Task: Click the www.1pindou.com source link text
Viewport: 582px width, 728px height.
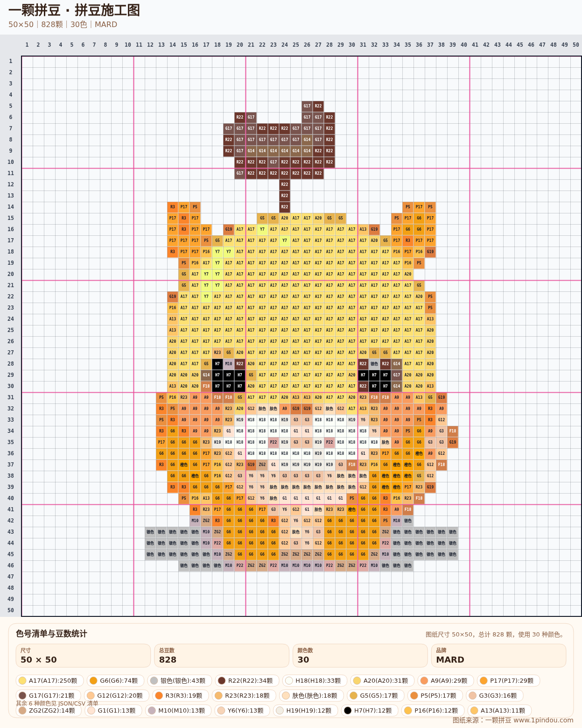Action: pyautogui.click(x=543, y=720)
